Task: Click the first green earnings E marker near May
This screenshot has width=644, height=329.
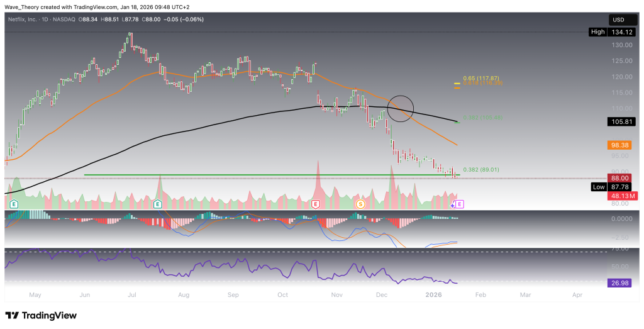Action: (x=15, y=204)
